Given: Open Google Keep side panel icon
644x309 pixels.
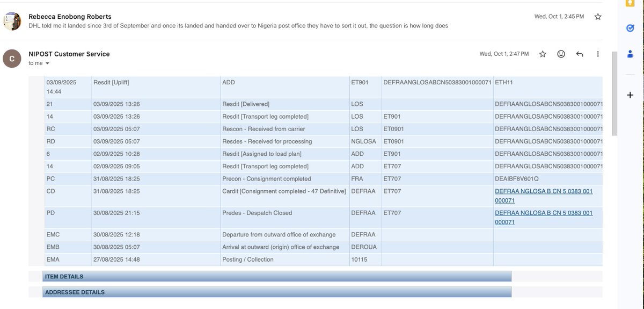Looking at the screenshot, I should pyautogui.click(x=630, y=4).
